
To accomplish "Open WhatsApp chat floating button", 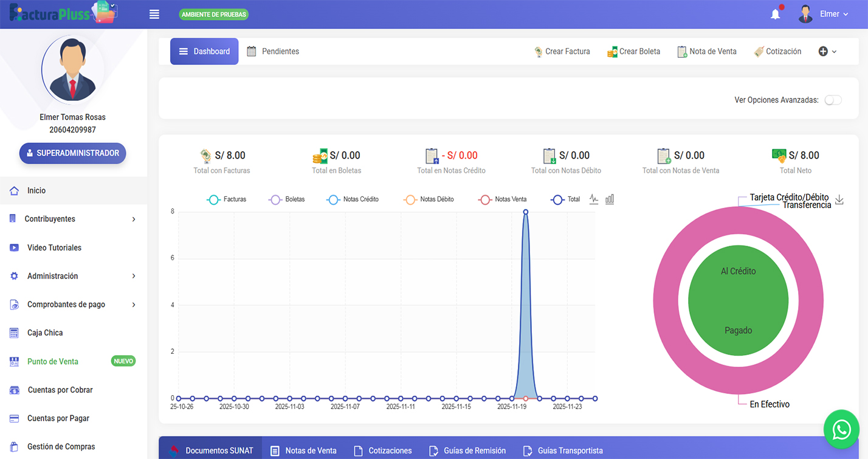I will pyautogui.click(x=841, y=430).
